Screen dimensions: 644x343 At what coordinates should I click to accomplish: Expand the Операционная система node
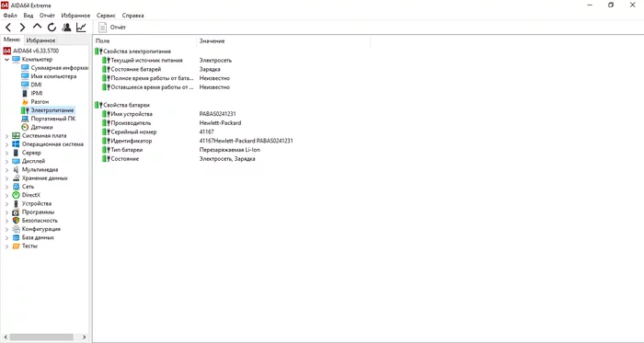6,144
